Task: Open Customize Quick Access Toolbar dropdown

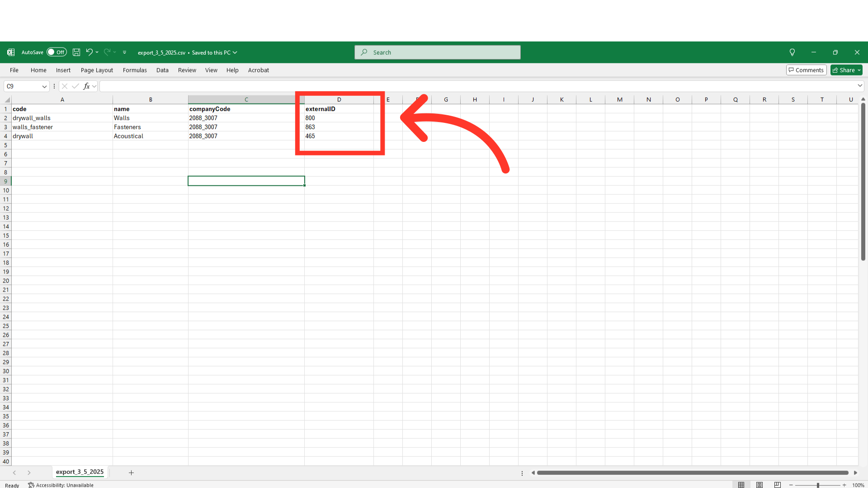Action: (x=124, y=52)
